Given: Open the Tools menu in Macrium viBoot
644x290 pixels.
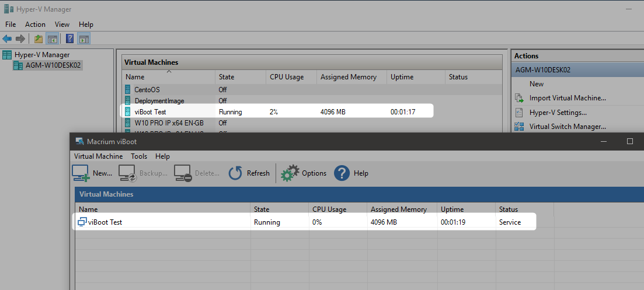Looking at the screenshot, I should pos(139,156).
